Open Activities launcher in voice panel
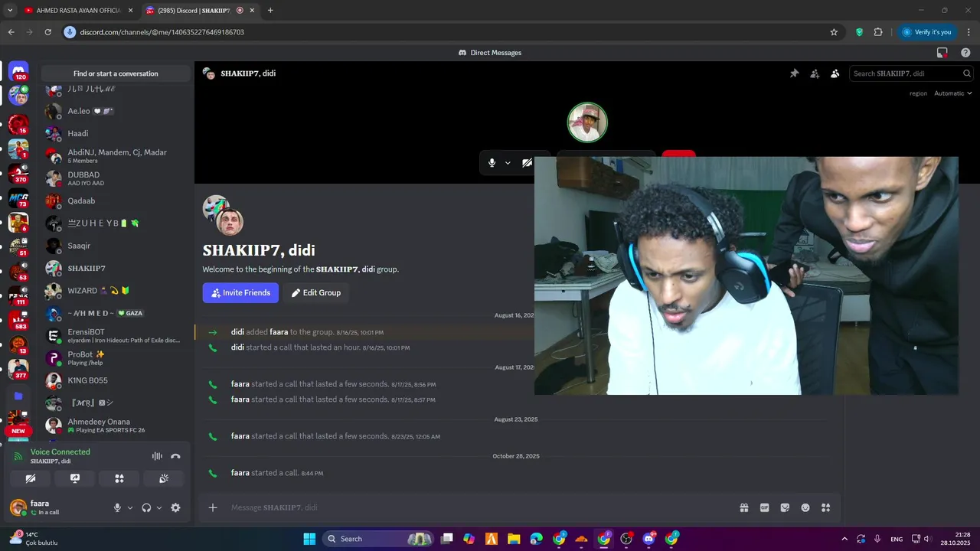This screenshot has height=551, width=980. tap(119, 478)
